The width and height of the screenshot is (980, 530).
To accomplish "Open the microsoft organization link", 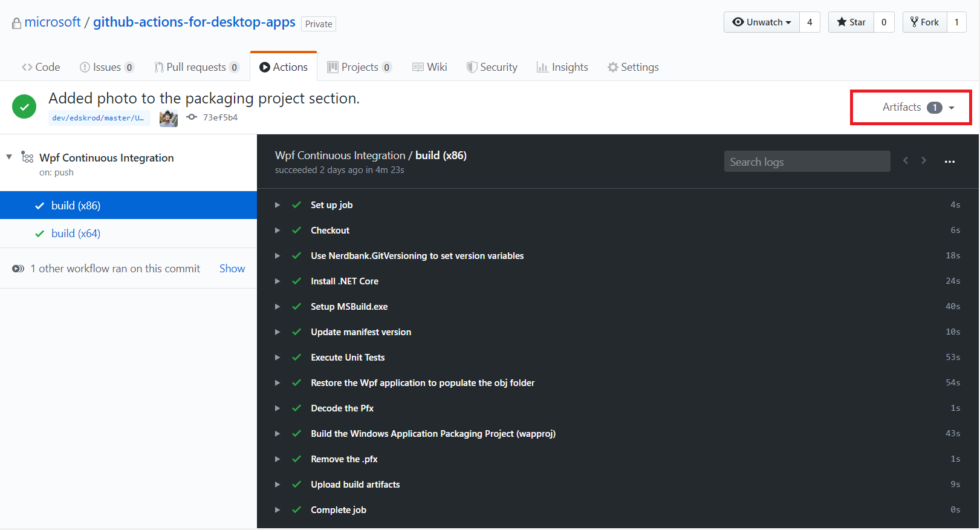I will click(x=53, y=22).
